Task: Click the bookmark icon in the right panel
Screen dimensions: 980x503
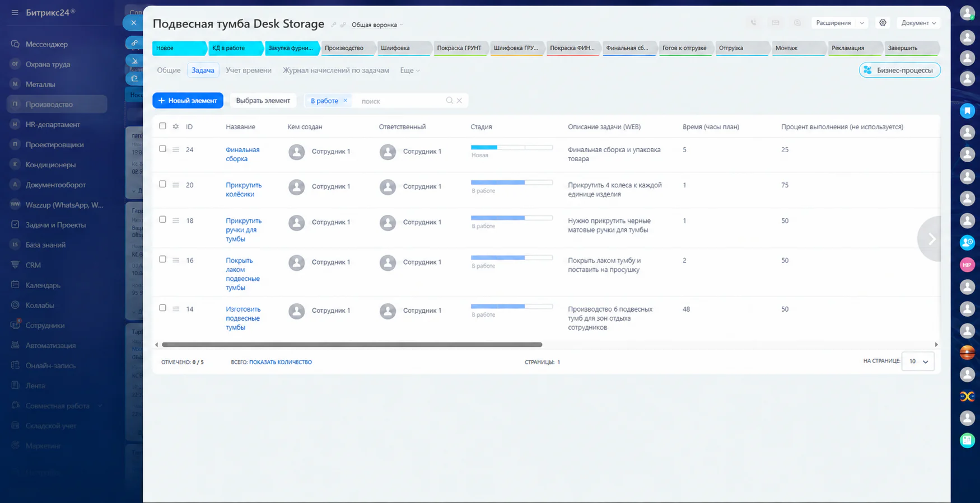Action: [x=967, y=111]
